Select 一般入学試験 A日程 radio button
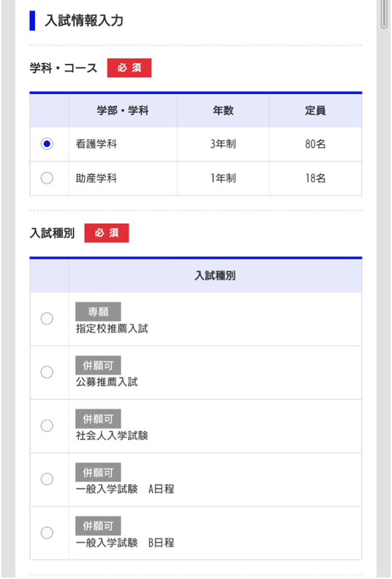This screenshot has height=579, width=392. coord(47,479)
